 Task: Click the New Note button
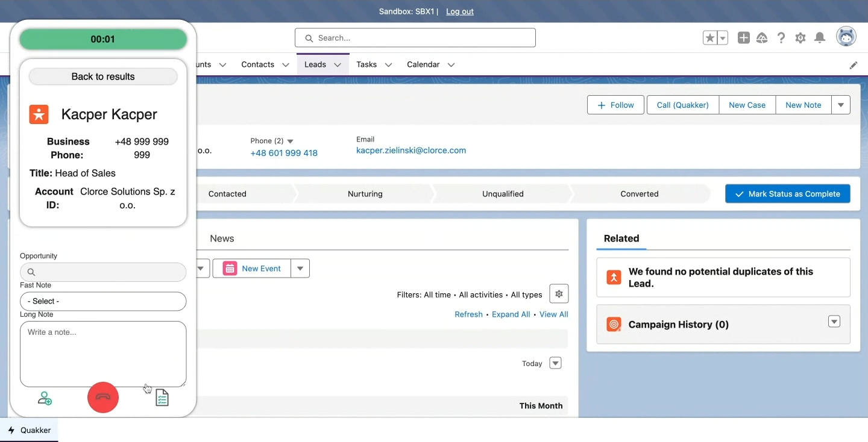tap(804, 105)
